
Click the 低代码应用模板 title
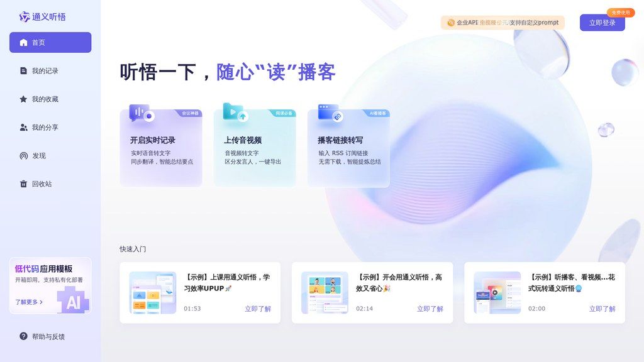pyautogui.click(x=43, y=269)
